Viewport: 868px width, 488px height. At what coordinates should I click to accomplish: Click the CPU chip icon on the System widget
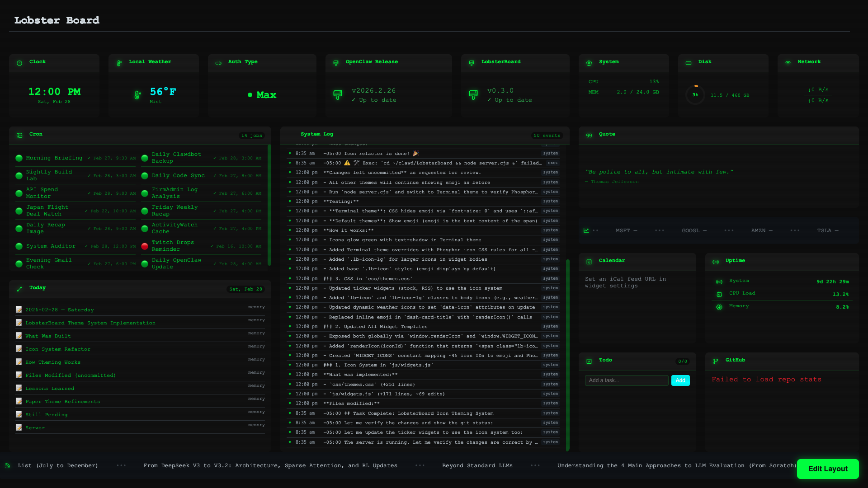point(589,63)
